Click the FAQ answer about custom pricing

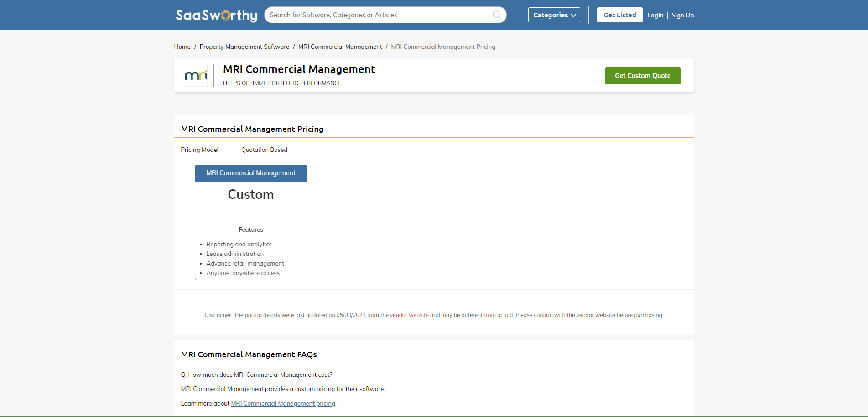(x=283, y=389)
